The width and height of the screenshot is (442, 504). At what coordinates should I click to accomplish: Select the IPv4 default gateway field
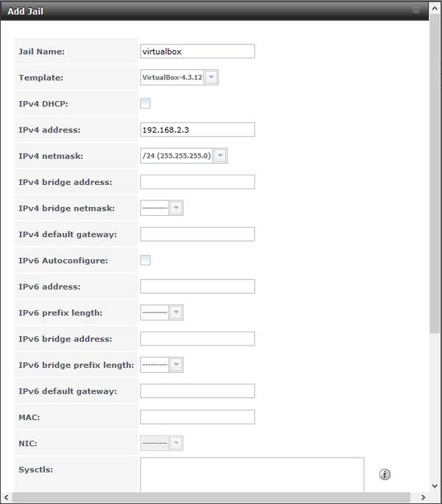(197, 234)
